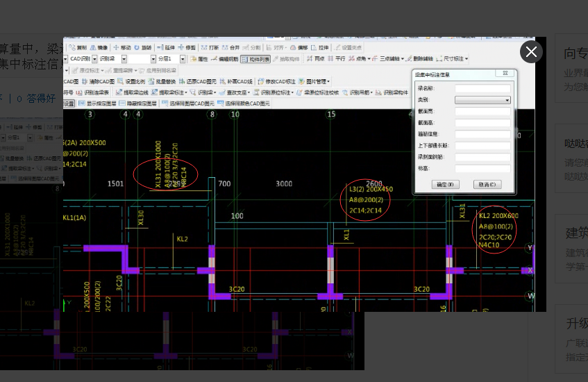
Task: Expand the 识别梁 combo box in selector row
Action: [x=124, y=59]
